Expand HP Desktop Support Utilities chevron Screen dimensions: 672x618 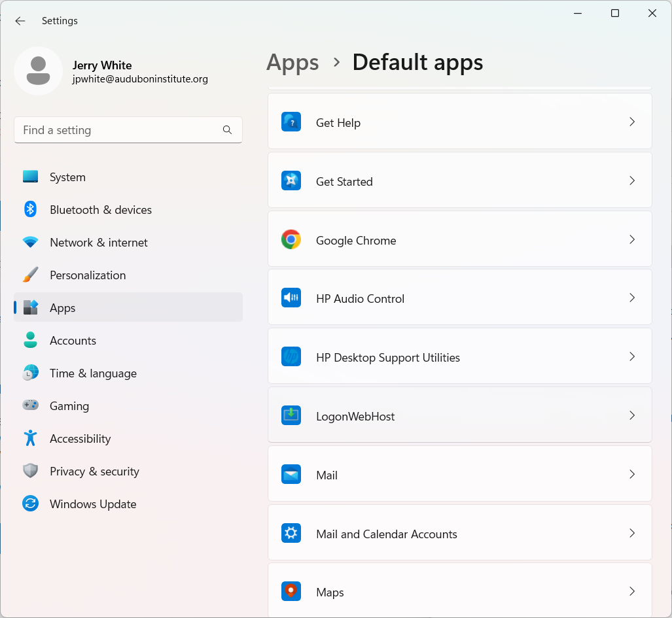point(632,356)
